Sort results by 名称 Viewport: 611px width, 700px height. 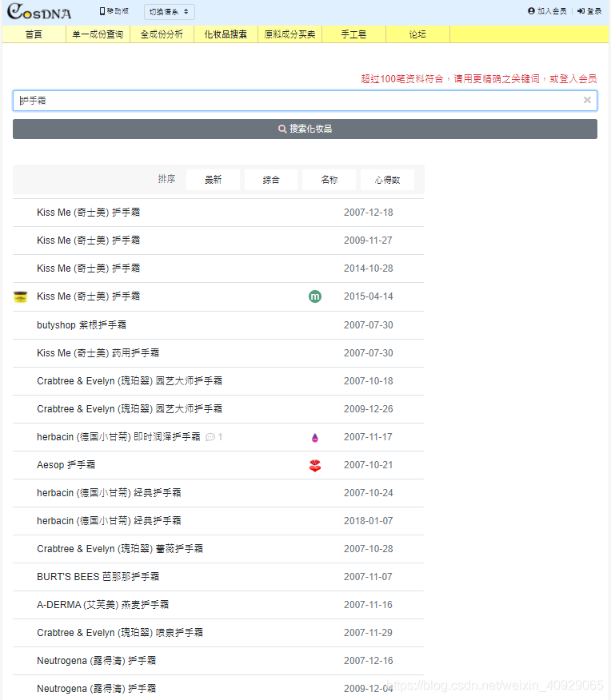329,180
